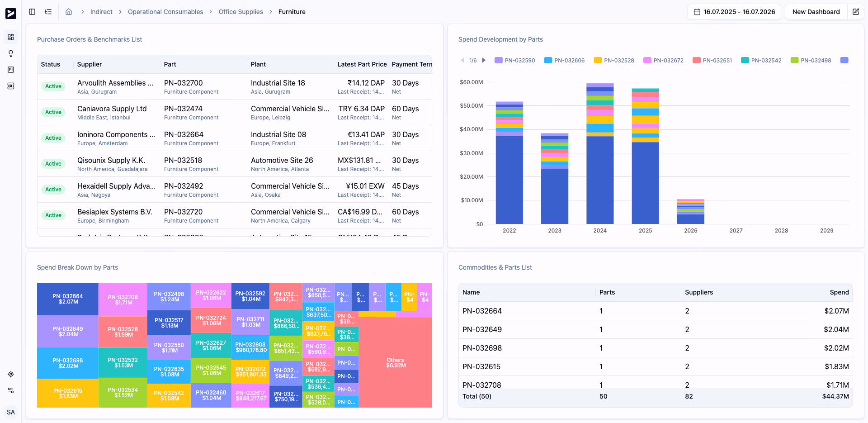Click the app logo icon
This screenshot has height=423, width=868.
[x=11, y=14]
